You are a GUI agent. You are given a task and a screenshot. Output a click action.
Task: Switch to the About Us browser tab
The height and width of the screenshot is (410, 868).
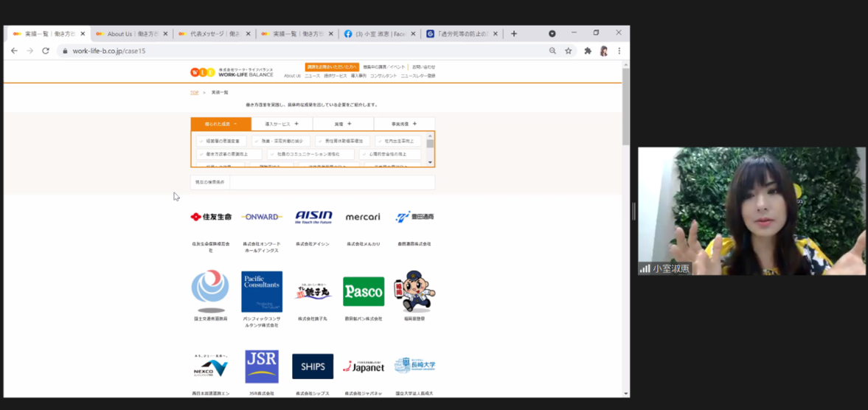(132, 34)
